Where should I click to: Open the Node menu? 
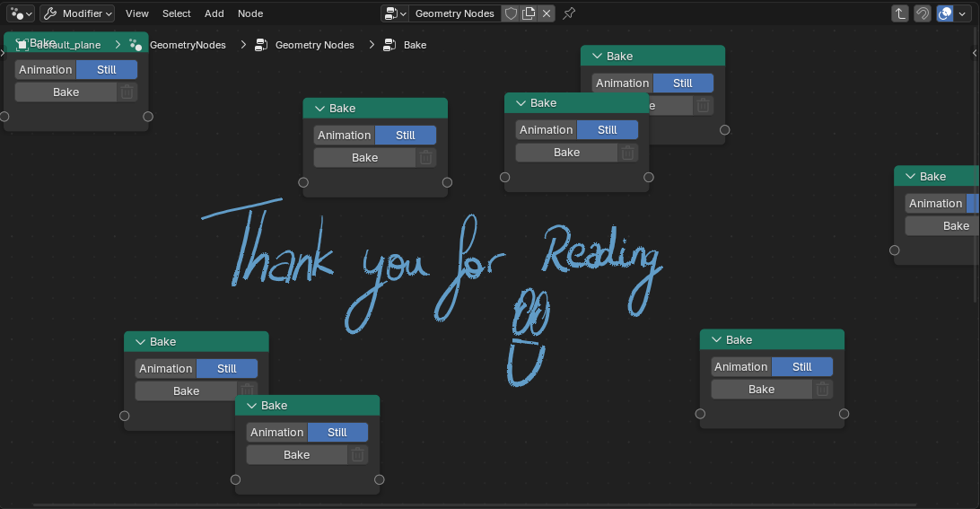(250, 13)
